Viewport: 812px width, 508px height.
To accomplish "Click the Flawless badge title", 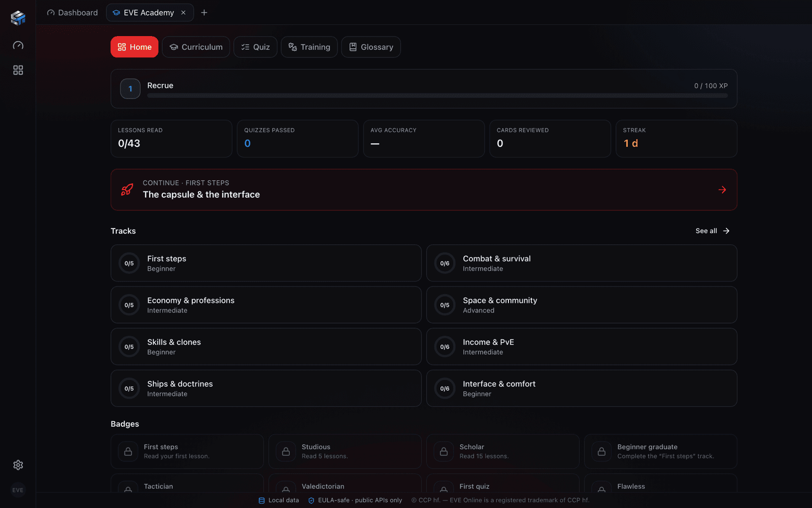I will pos(631,486).
